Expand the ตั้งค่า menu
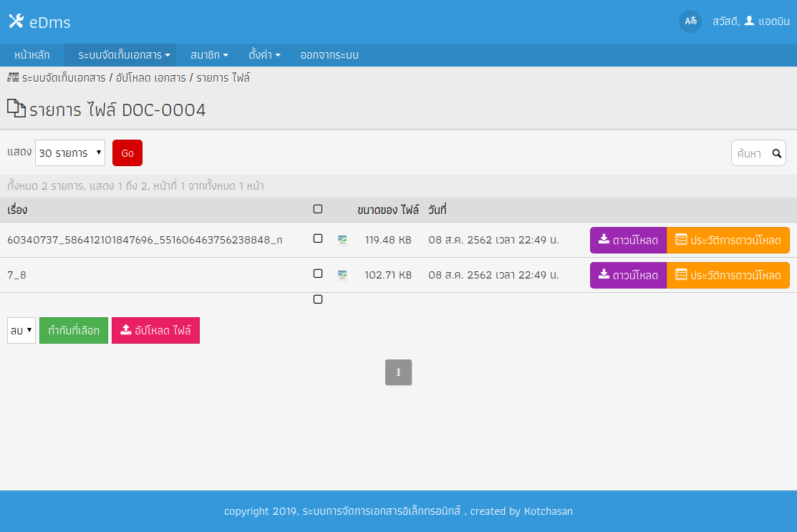 point(264,55)
